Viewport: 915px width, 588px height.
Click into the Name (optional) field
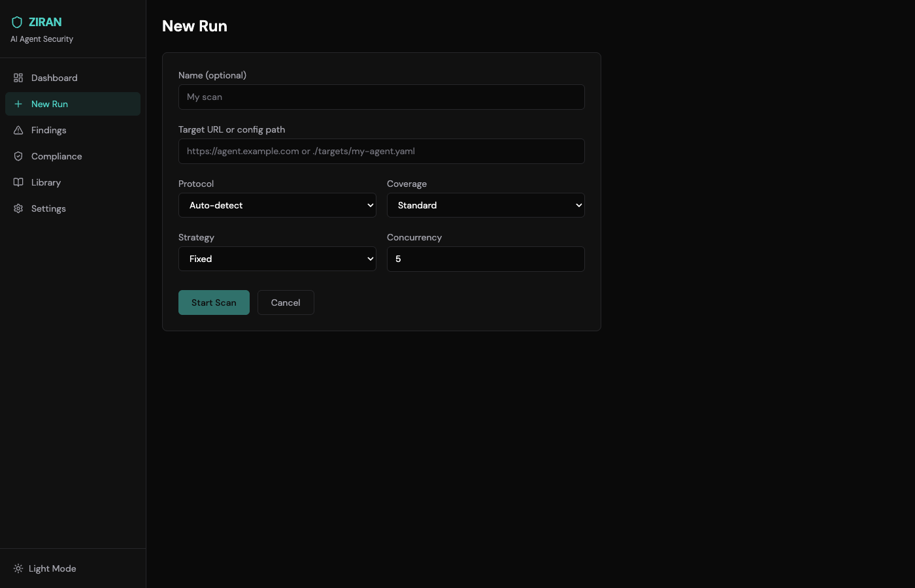click(x=382, y=97)
